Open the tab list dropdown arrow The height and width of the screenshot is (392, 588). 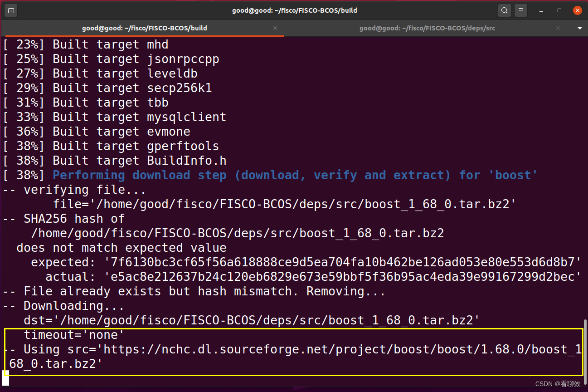579,28
